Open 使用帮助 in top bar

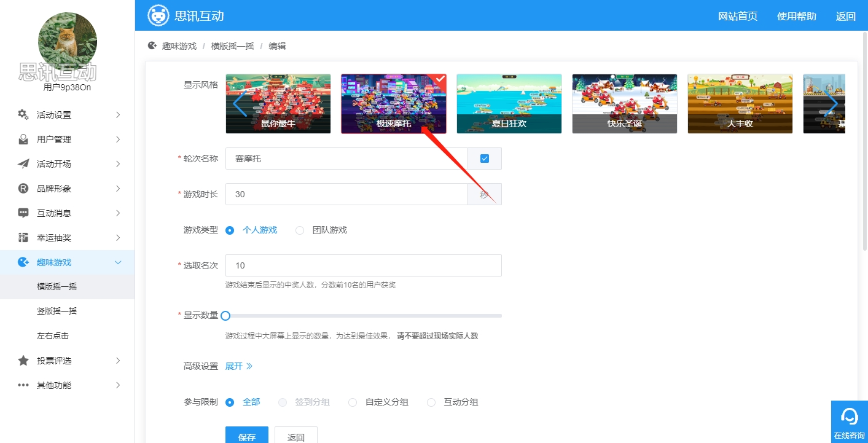pyautogui.click(x=797, y=17)
